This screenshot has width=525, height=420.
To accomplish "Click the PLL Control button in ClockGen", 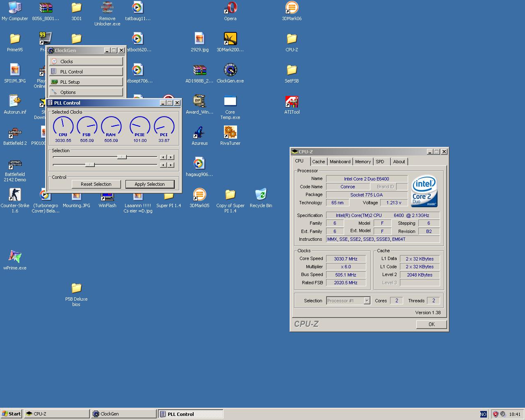I will (86, 71).
